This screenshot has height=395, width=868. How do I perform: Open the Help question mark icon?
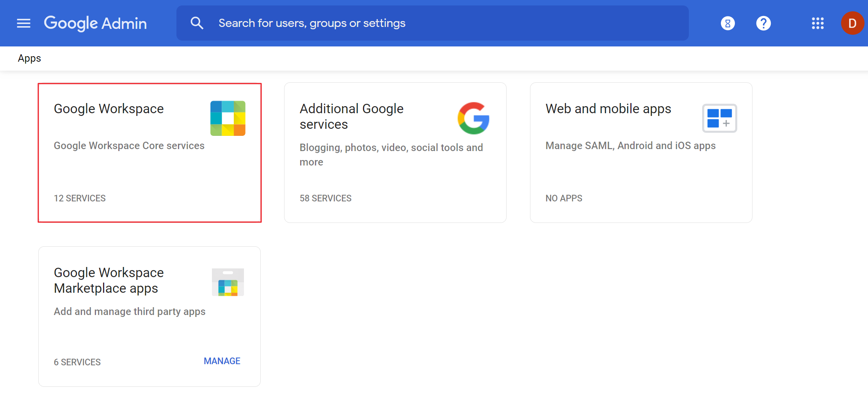[763, 23]
